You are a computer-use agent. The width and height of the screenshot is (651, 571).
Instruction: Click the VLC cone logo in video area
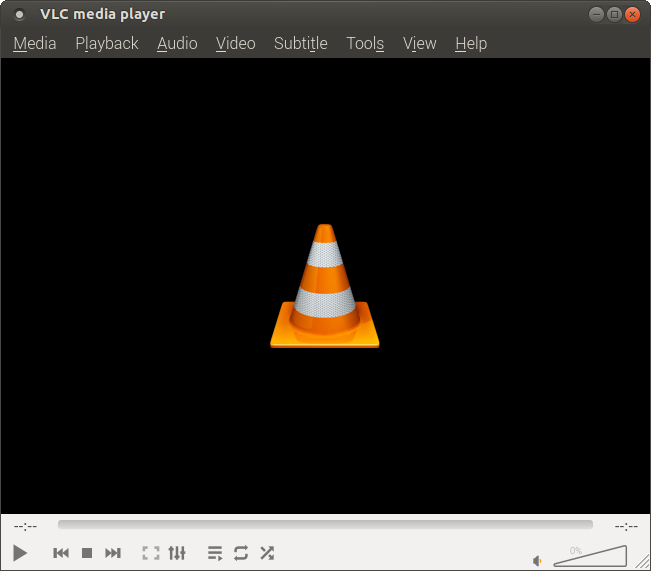(325, 286)
